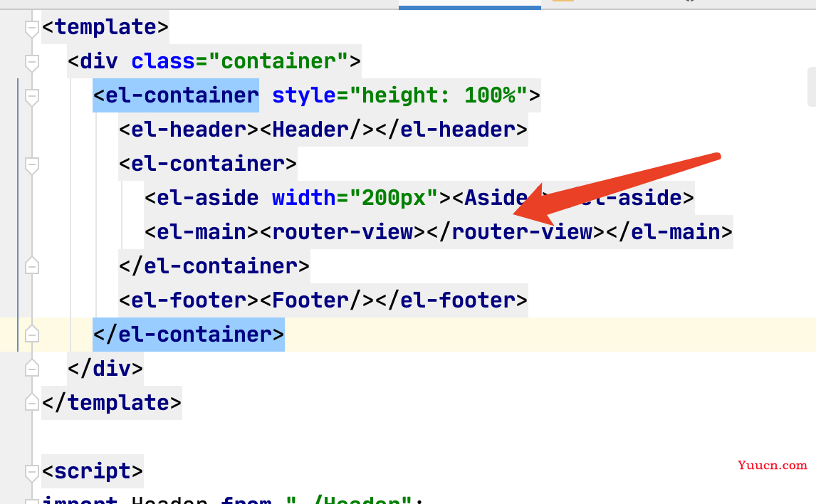Click fold-end marker on highlighted </el-container> line
Screen dimensions: 816x504
(32, 334)
